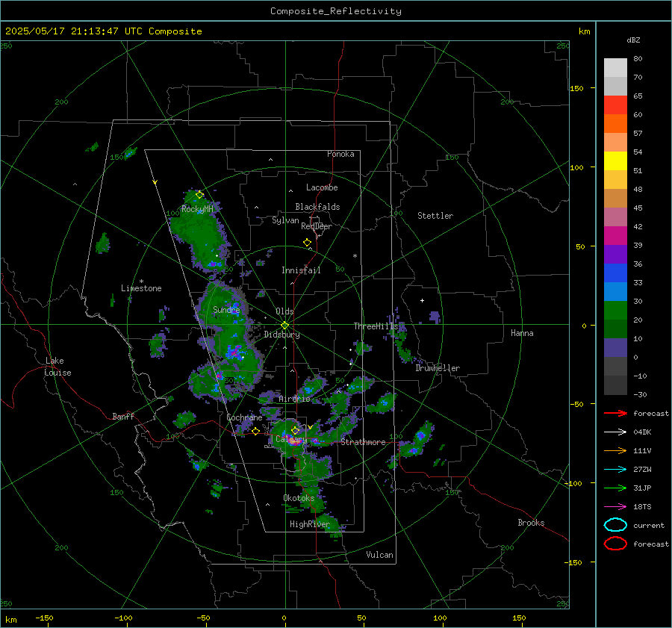Click the orange 111V arrow icon
Screen dimensions: 672x628
[615, 450]
